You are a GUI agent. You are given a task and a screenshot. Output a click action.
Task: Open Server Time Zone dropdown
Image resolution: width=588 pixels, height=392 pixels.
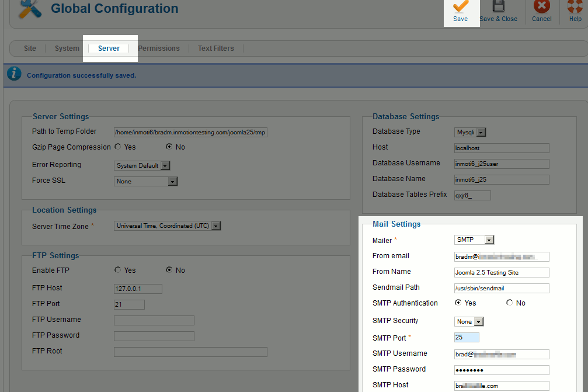point(168,226)
